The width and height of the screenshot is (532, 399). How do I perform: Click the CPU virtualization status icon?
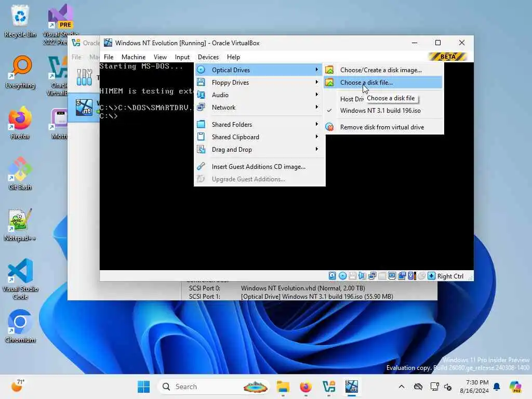pyautogui.click(x=412, y=276)
